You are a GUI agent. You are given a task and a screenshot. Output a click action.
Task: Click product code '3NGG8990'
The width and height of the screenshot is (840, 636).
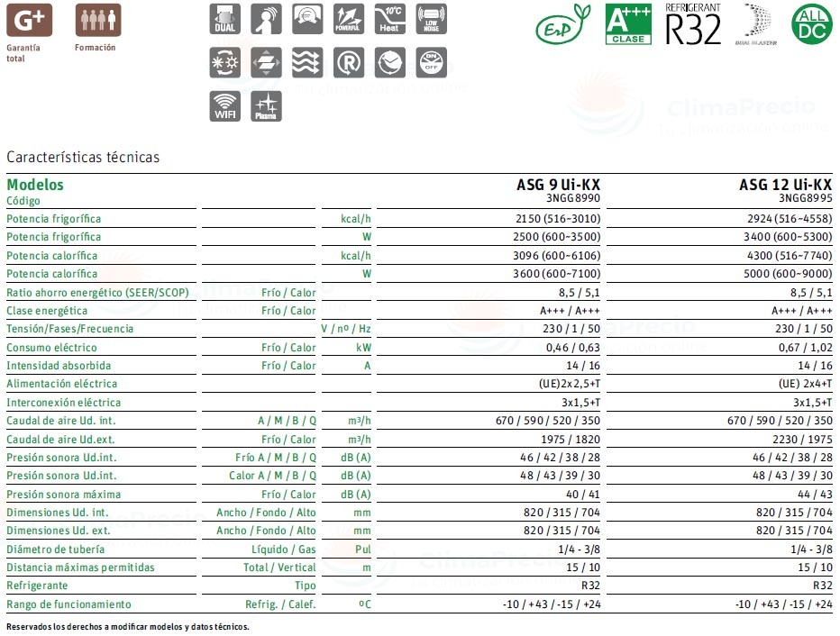pyautogui.click(x=573, y=198)
